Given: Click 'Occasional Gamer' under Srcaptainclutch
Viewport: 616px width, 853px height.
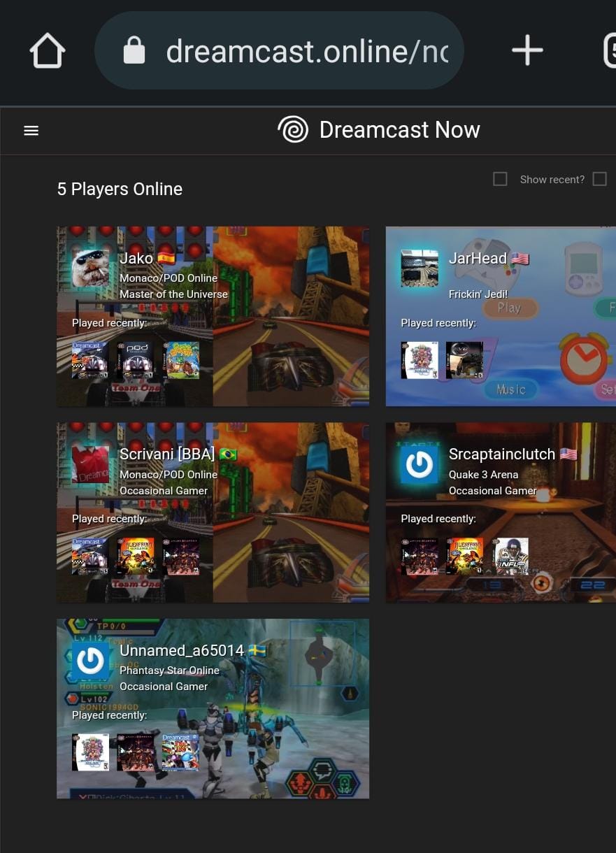Looking at the screenshot, I should pyautogui.click(x=493, y=491).
